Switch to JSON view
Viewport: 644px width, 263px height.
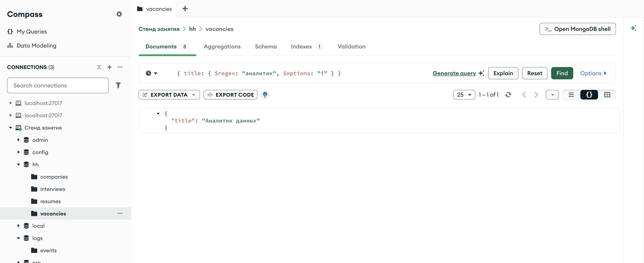coord(589,95)
